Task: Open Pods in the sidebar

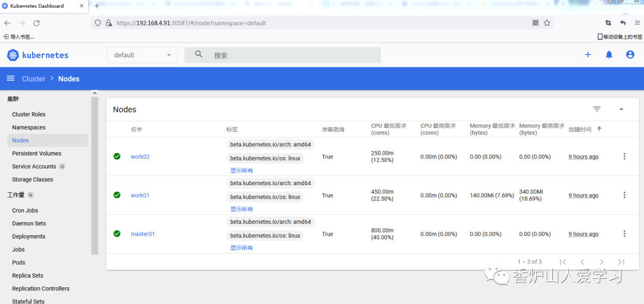Action: tap(18, 262)
